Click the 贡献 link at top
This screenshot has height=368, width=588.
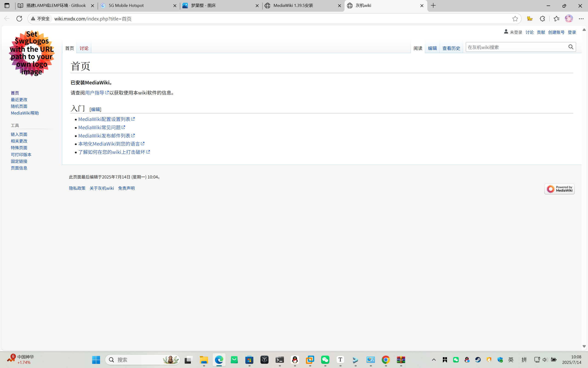point(541,32)
